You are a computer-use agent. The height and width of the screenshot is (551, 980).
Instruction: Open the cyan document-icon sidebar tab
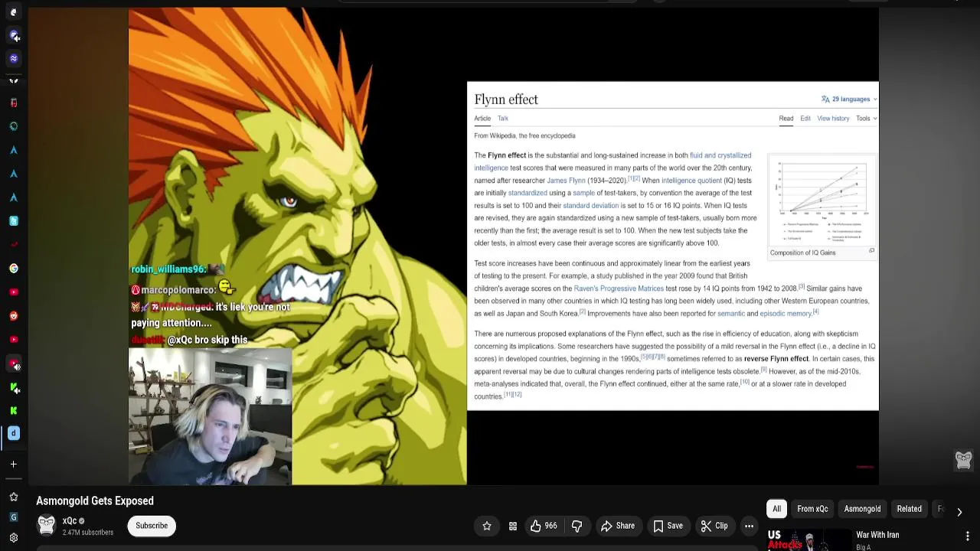coord(13,221)
